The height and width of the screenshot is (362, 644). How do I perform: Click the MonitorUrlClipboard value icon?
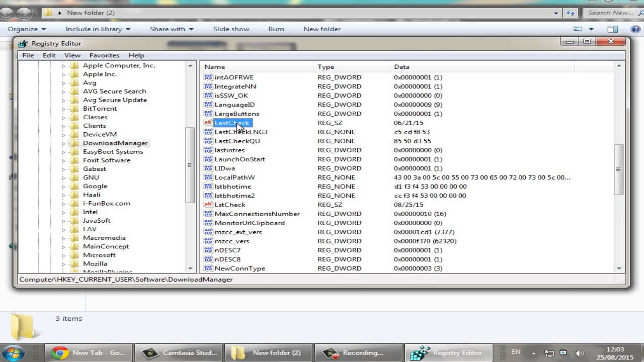(x=208, y=223)
